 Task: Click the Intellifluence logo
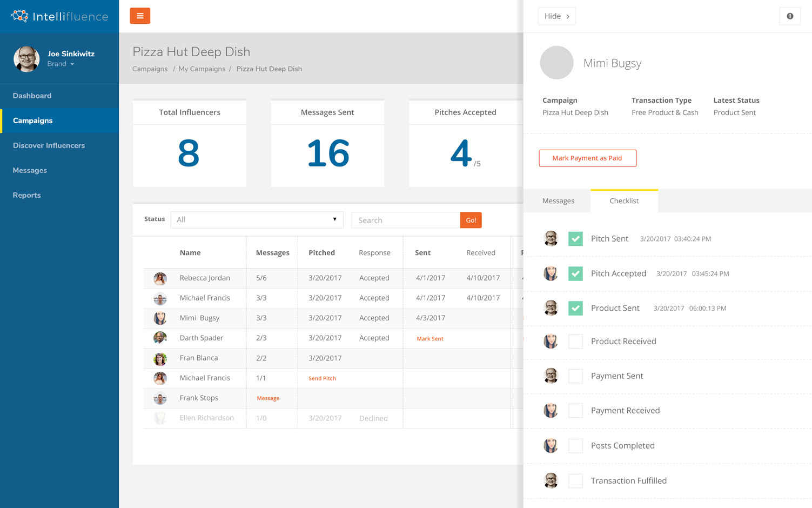pyautogui.click(x=59, y=16)
